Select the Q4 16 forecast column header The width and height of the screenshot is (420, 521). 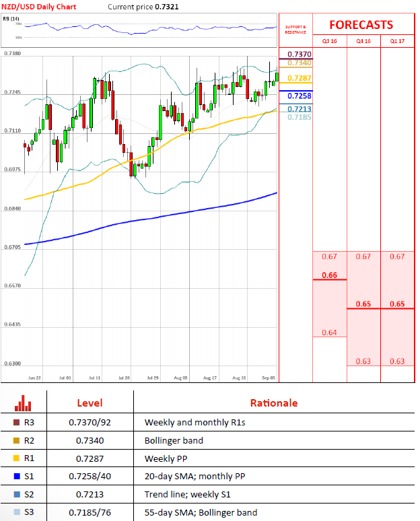coord(363,41)
